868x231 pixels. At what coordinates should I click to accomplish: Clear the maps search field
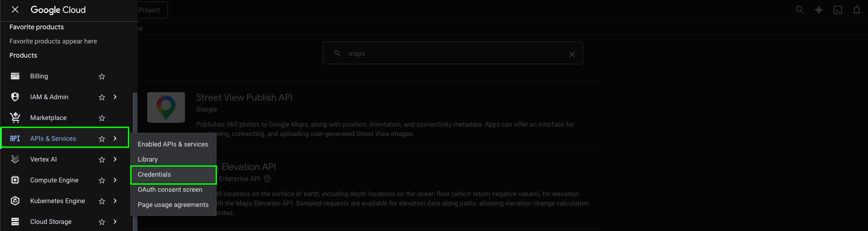[x=572, y=54]
